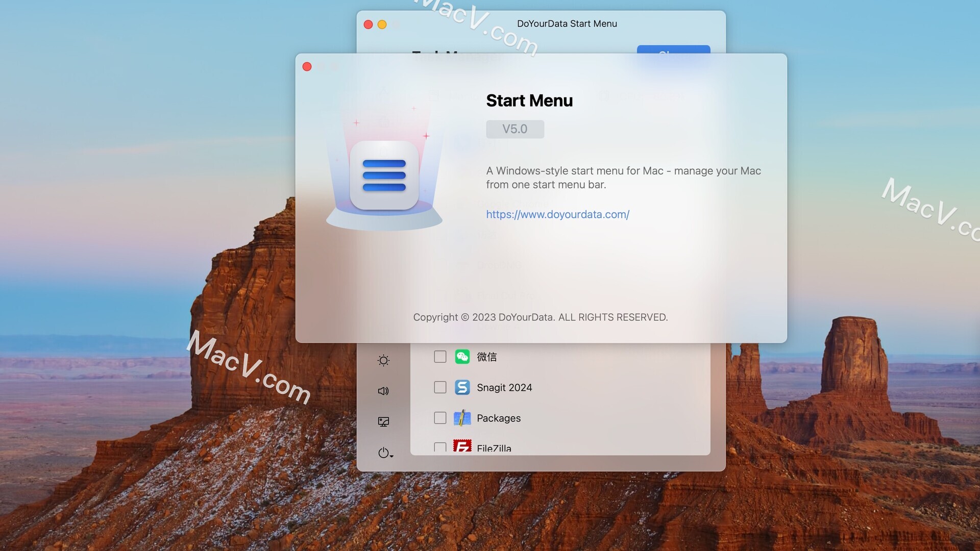The image size is (980, 551).
Task: Click the Start Menu logo icon
Action: [x=384, y=176]
